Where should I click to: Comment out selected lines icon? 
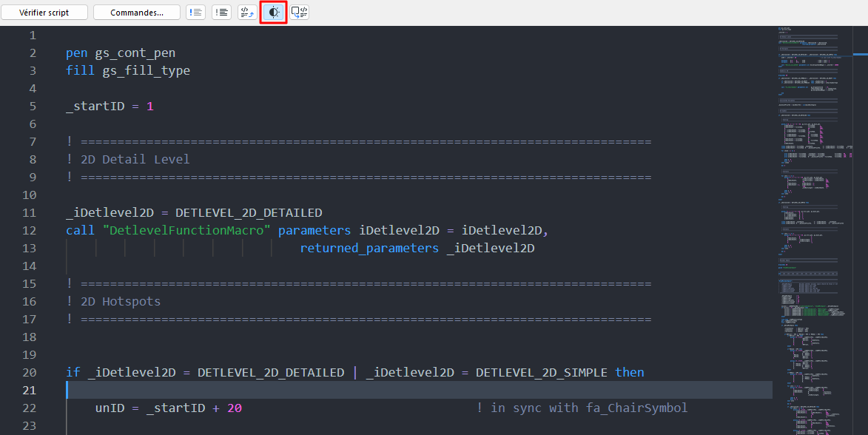pyautogui.click(x=196, y=12)
